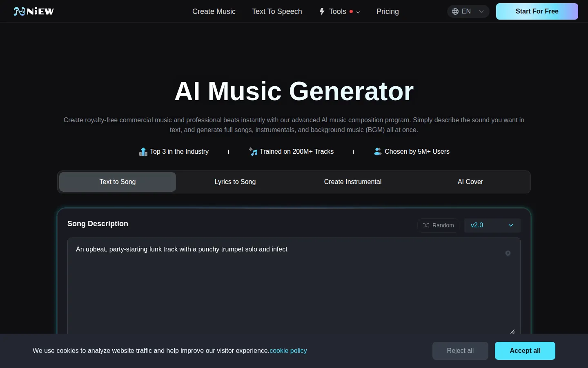Image resolution: width=588 pixels, height=368 pixels.
Task: Reject all cookies
Action: point(460,351)
